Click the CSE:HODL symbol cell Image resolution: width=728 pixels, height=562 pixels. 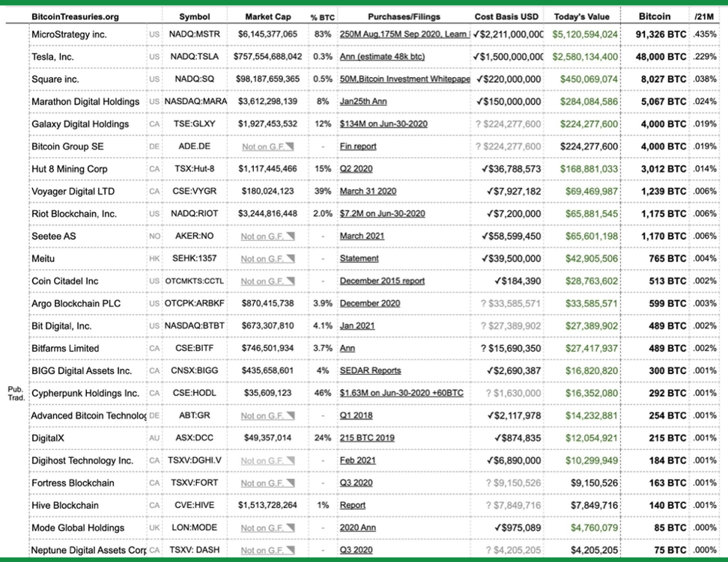click(x=195, y=393)
